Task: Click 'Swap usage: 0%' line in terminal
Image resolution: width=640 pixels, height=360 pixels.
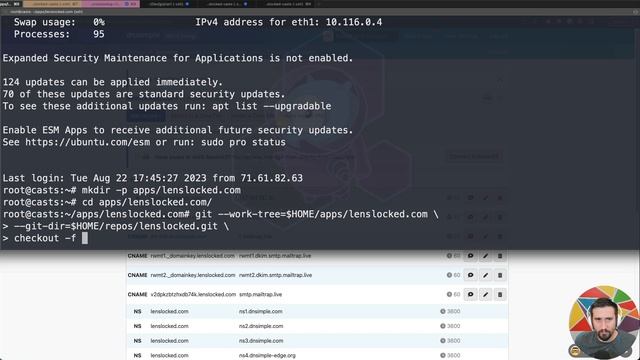Action: point(59,22)
